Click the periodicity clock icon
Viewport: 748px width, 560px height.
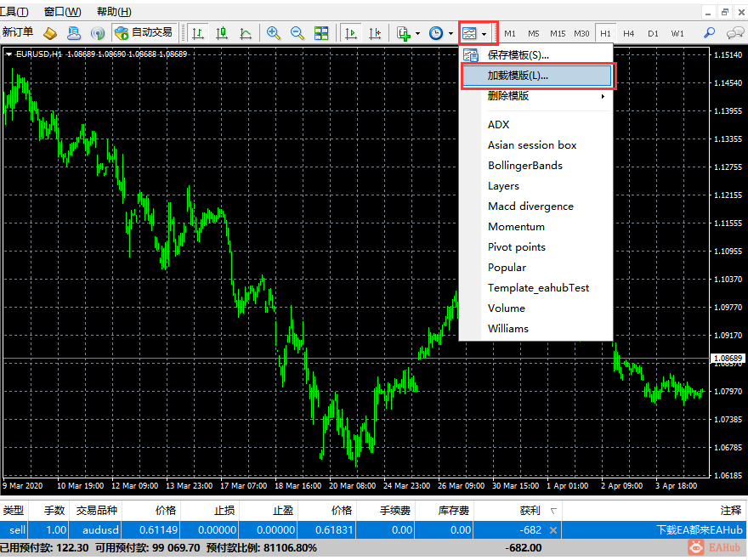[436, 33]
